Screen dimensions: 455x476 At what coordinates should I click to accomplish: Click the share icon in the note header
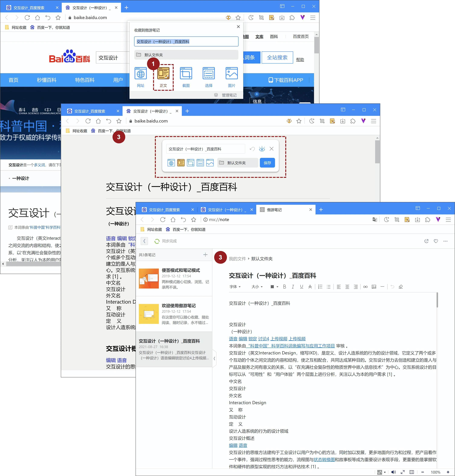click(426, 241)
